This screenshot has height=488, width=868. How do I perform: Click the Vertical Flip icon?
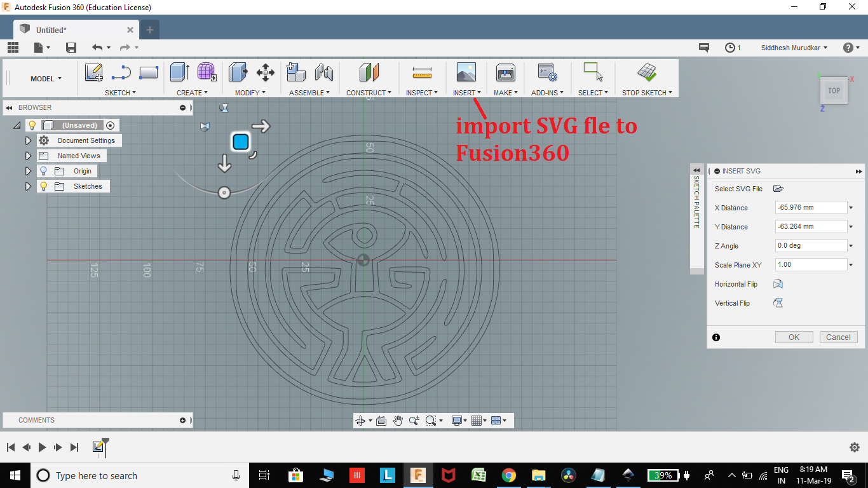click(778, 303)
